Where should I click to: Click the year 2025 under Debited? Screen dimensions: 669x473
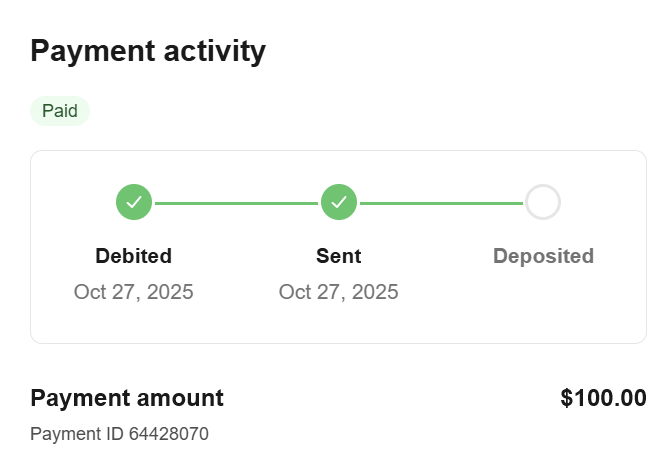168,292
